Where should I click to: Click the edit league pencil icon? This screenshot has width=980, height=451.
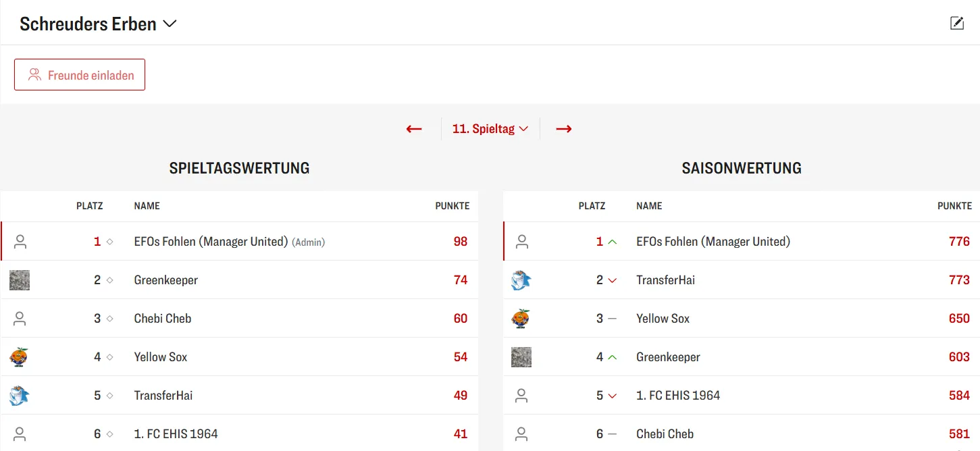click(x=956, y=24)
